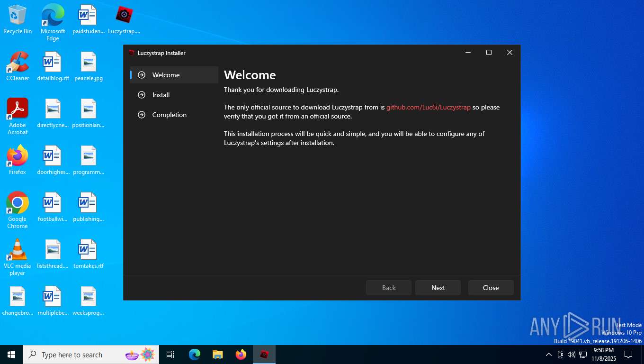Click the "Welcome" heading text
Viewport: 644px width, 364px height.
tap(250, 75)
